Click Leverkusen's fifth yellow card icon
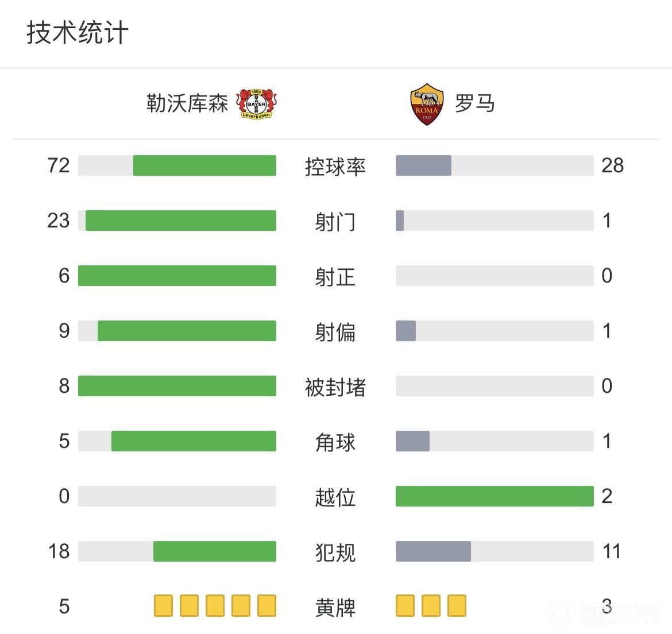This screenshot has width=672, height=634. click(267, 606)
